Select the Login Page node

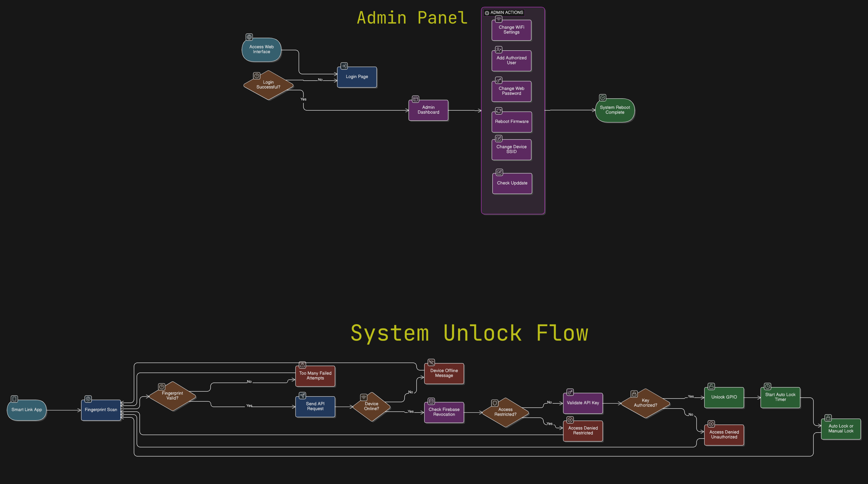[x=357, y=77]
